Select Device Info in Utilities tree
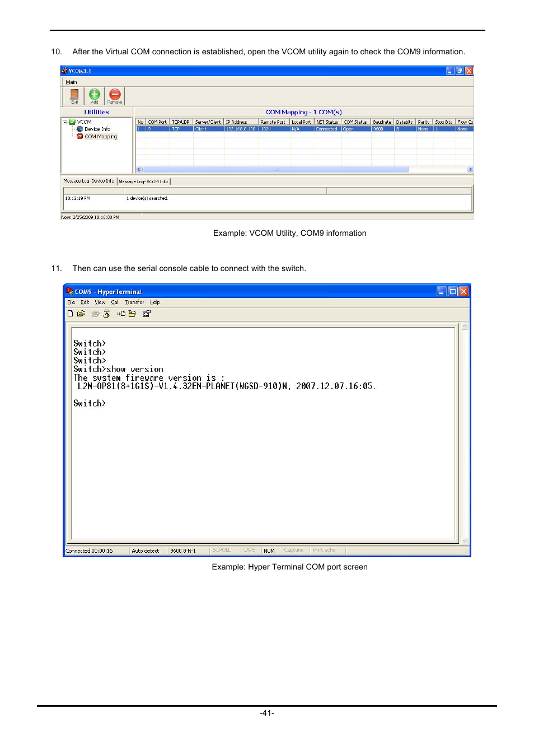This screenshot has width=534, height=756. coord(97,129)
